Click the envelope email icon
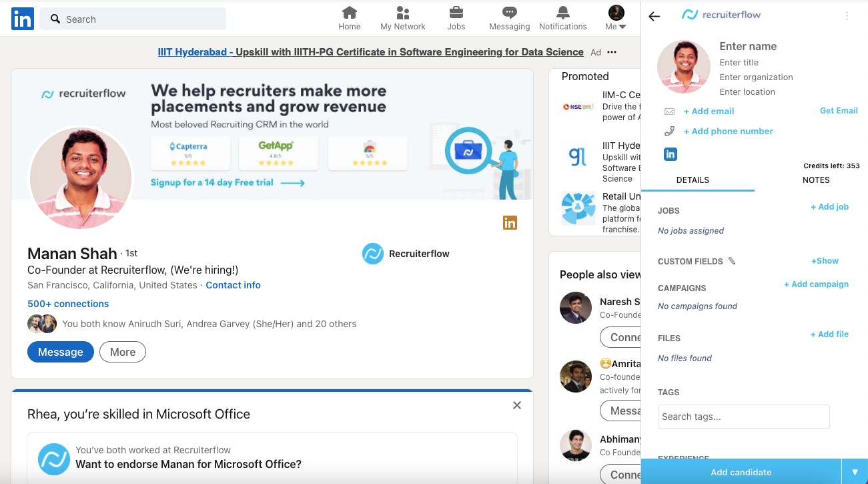This screenshot has height=484, width=868. [x=669, y=111]
